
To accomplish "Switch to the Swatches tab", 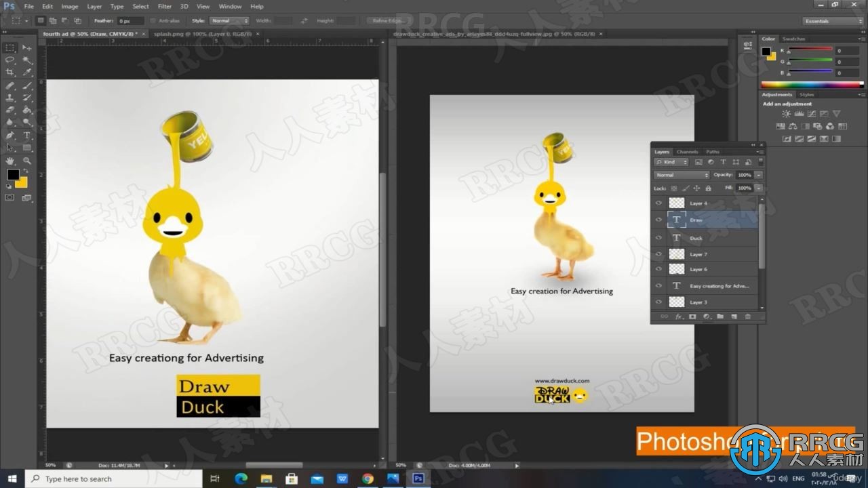I will tap(793, 39).
